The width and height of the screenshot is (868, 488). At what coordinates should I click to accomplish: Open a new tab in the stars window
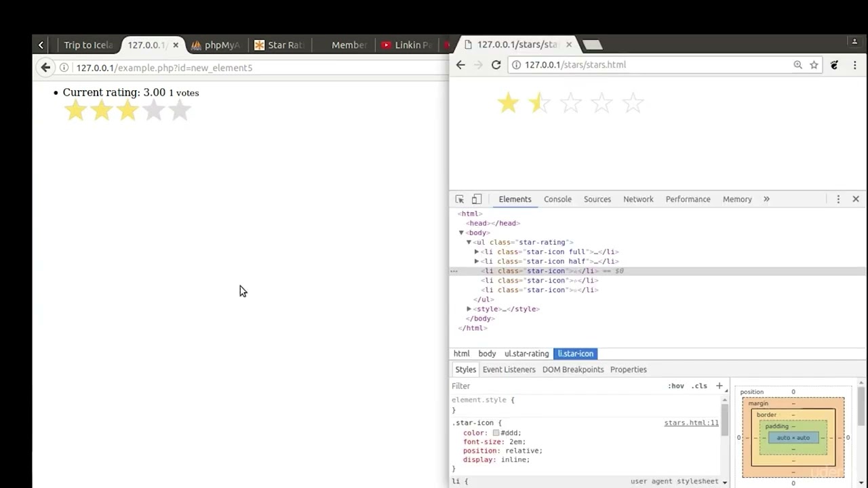[592, 45]
